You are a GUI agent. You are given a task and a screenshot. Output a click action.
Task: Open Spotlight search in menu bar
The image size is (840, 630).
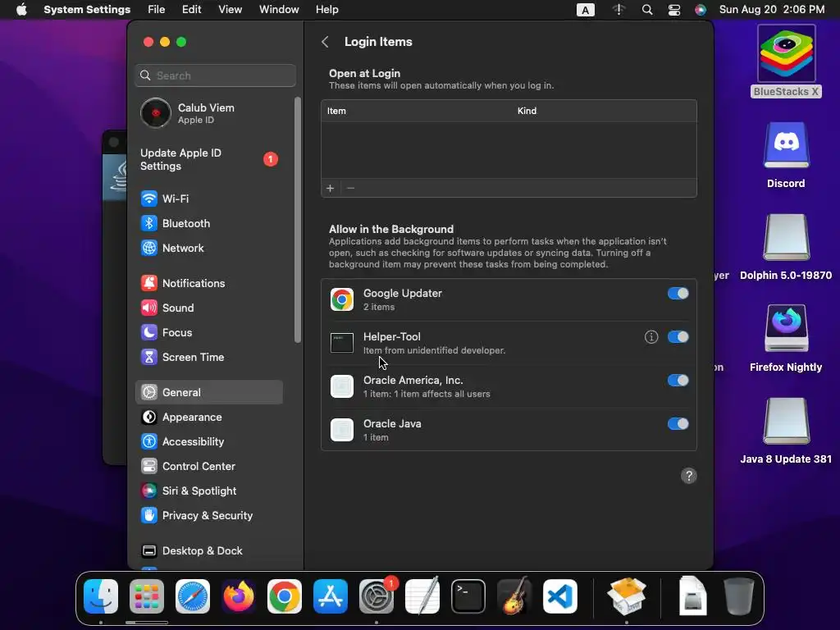[647, 10]
